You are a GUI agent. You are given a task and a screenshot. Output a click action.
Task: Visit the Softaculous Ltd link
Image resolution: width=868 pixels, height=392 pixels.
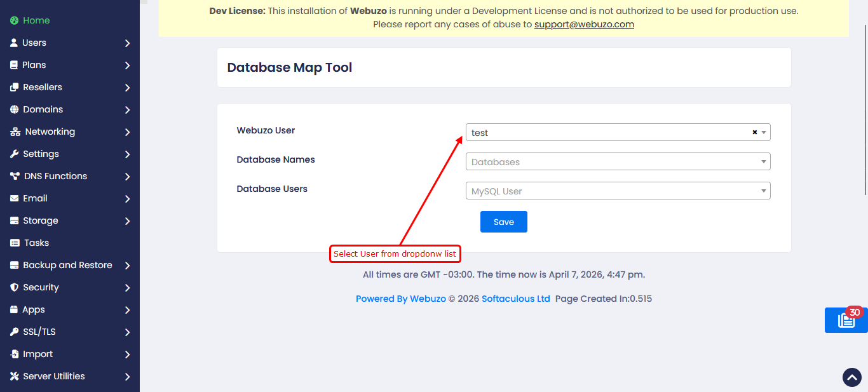[515, 299]
